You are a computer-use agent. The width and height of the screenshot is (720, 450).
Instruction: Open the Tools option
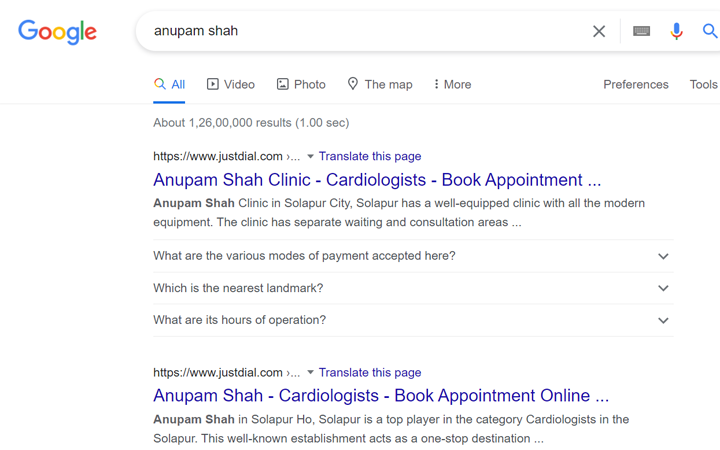click(703, 84)
